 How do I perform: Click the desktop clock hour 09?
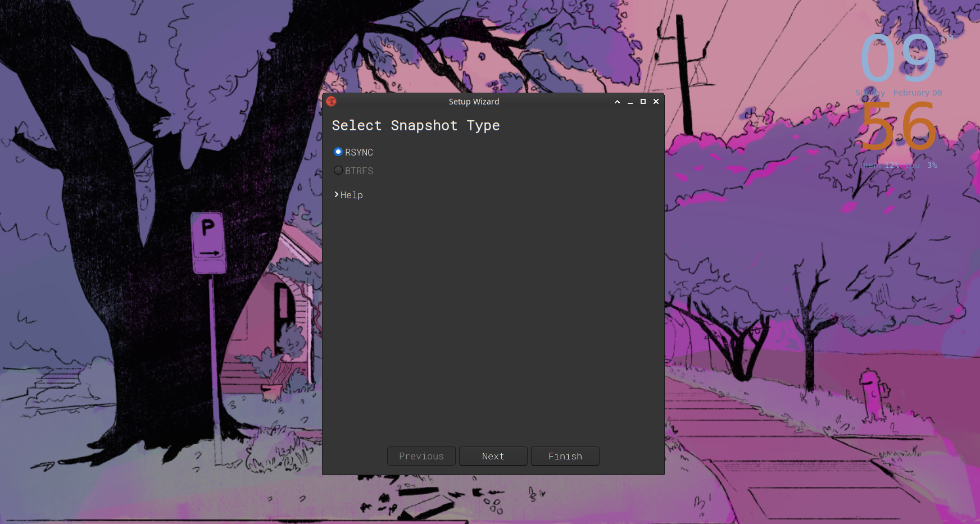(x=898, y=58)
